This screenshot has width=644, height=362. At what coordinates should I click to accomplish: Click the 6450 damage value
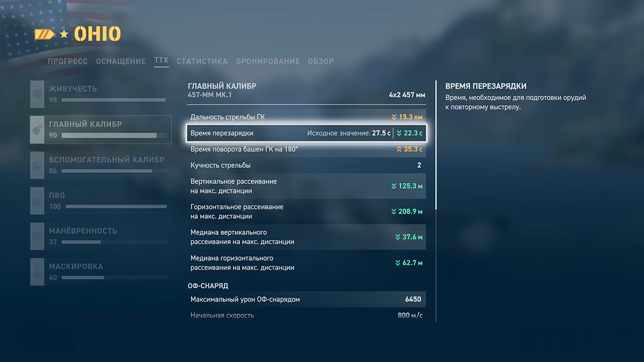pos(413,299)
